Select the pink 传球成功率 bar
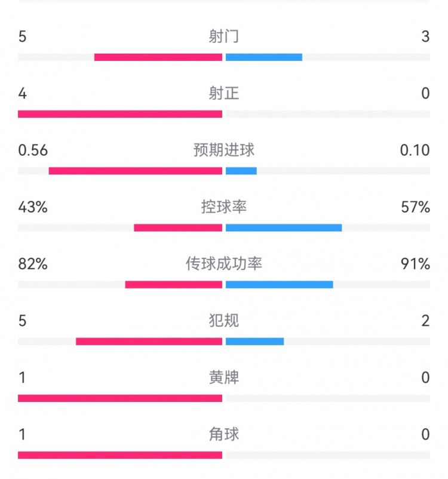The width and height of the screenshot is (448, 479). [x=174, y=284]
